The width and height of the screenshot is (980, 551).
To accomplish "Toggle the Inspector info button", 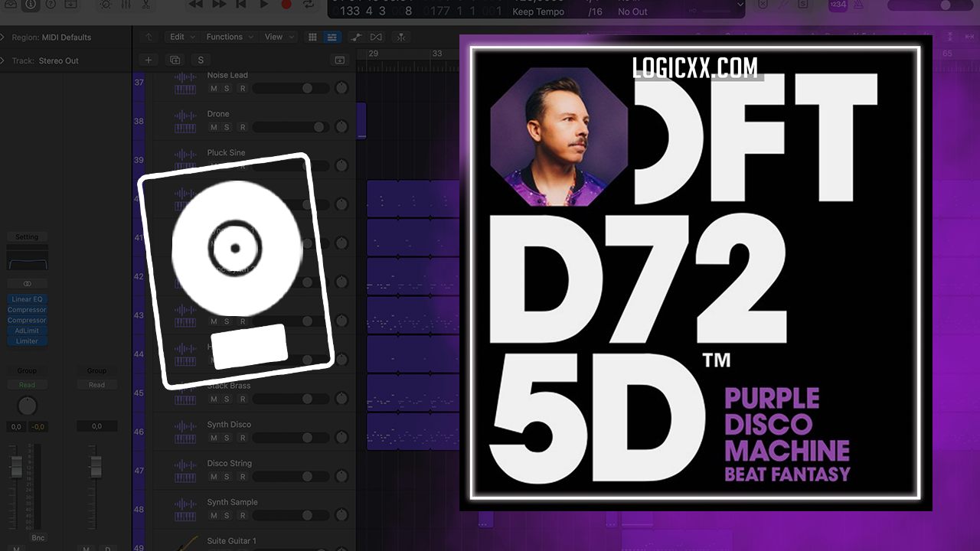I will point(31,4).
